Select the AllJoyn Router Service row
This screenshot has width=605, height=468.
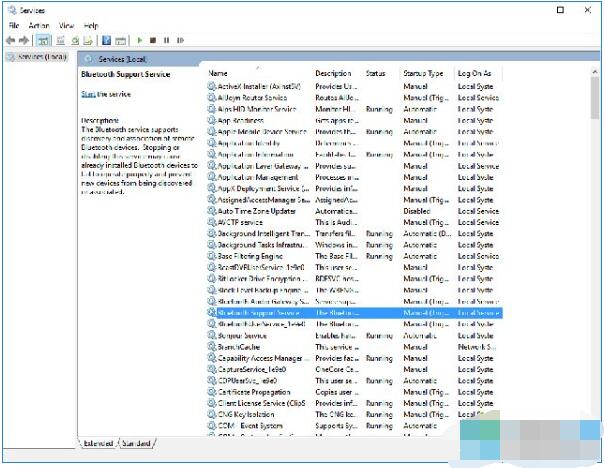tap(355, 98)
